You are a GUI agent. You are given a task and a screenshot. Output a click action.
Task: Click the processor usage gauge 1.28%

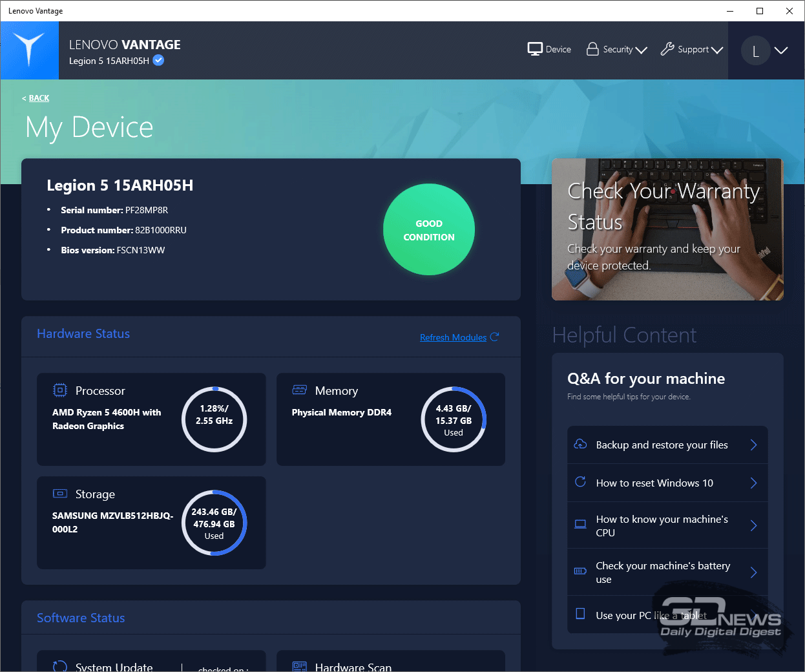(214, 419)
